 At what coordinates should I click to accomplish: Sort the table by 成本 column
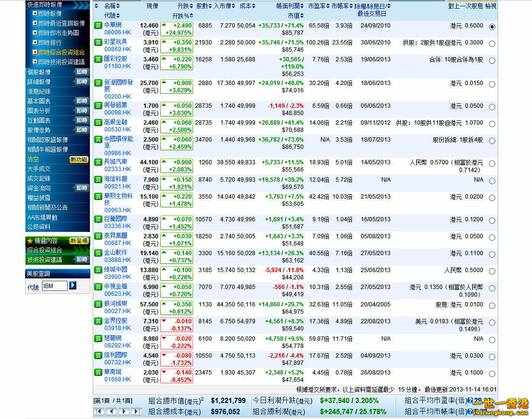247,6
